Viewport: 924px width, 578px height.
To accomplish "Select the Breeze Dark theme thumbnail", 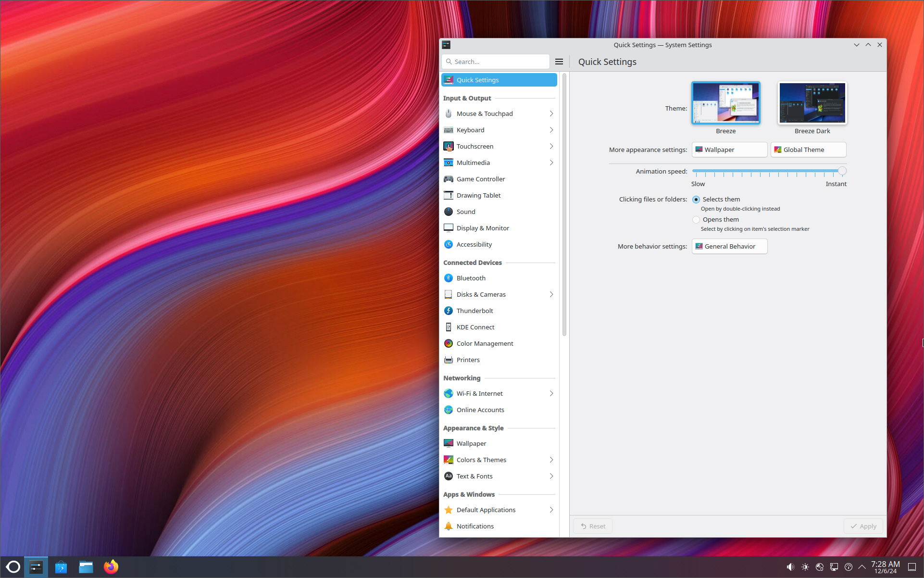I will point(812,102).
